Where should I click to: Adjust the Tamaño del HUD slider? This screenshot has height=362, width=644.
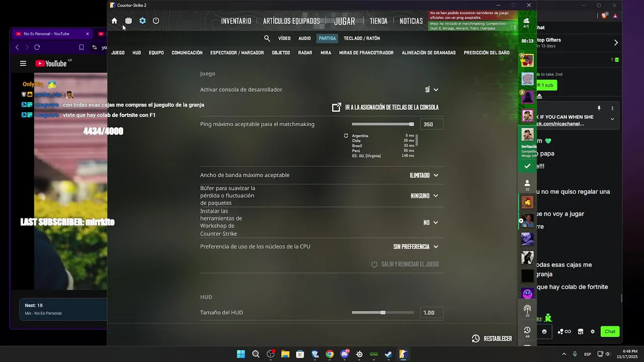[x=382, y=313]
